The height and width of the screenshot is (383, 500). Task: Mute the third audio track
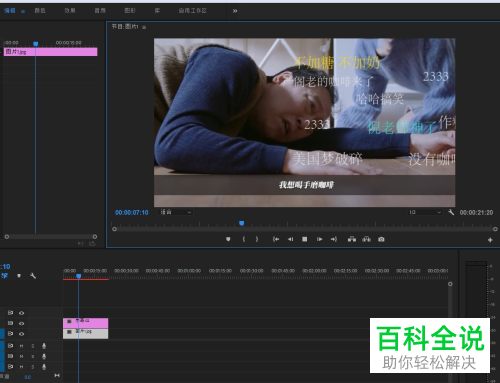click(x=21, y=367)
